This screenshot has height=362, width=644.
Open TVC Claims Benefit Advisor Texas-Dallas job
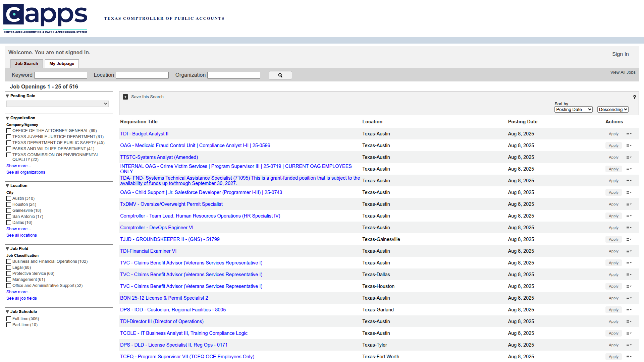click(x=191, y=275)
